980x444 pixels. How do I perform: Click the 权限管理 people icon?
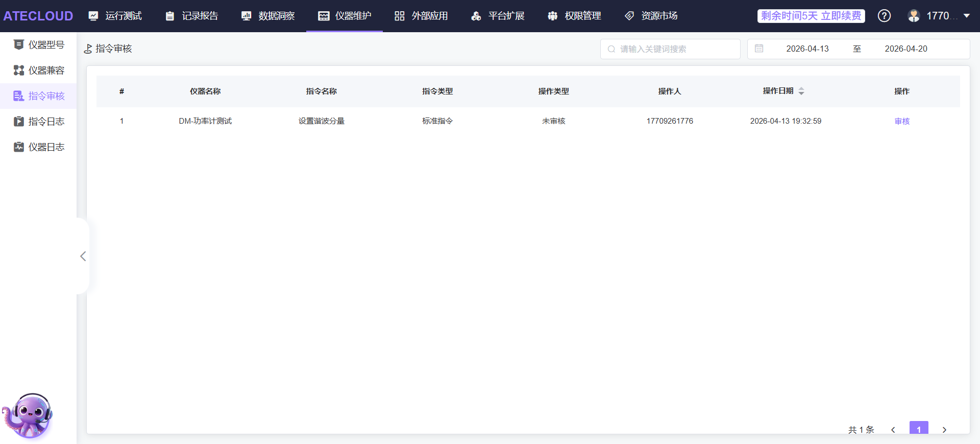553,16
